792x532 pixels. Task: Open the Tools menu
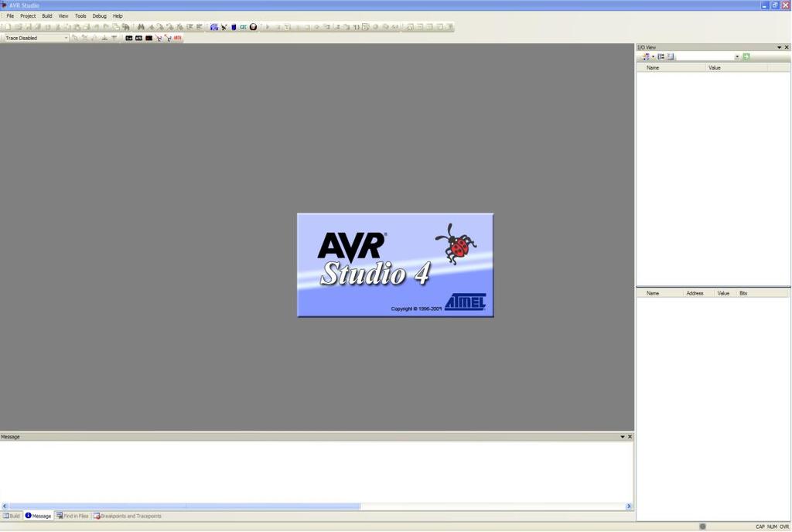(x=80, y=16)
